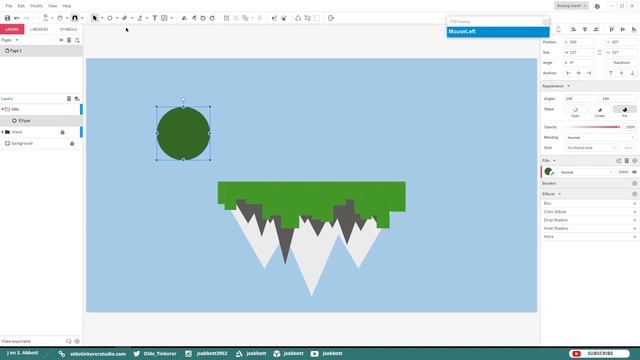Toggle page visibility eye icon
Screen dimensions: 640x360
point(61,40)
